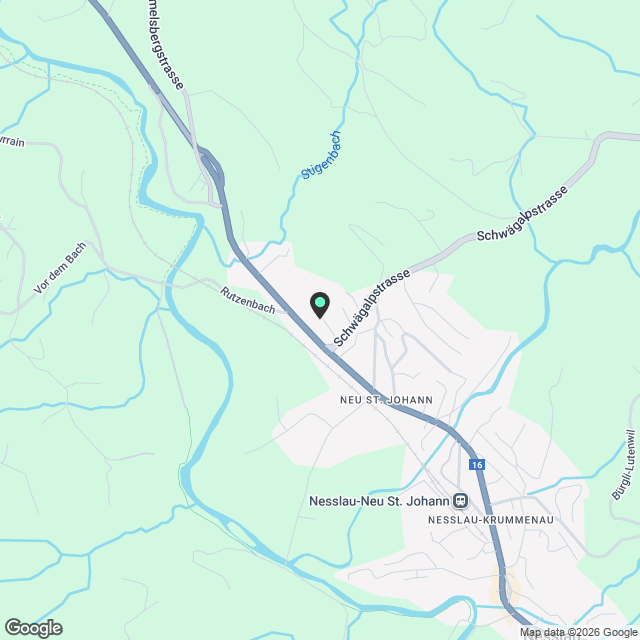Open the Map data ©2026 Google attribution
The image size is (640, 640).
578,633
